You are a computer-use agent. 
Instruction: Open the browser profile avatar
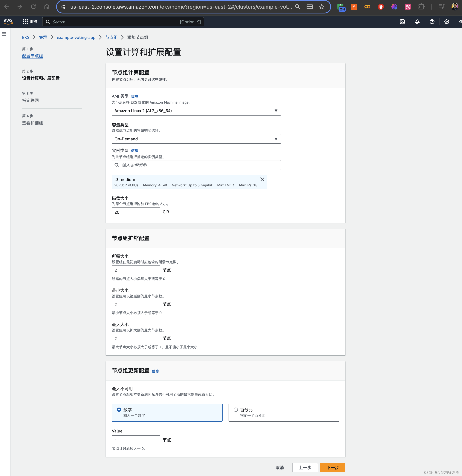pyautogui.click(x=455, y=7)
